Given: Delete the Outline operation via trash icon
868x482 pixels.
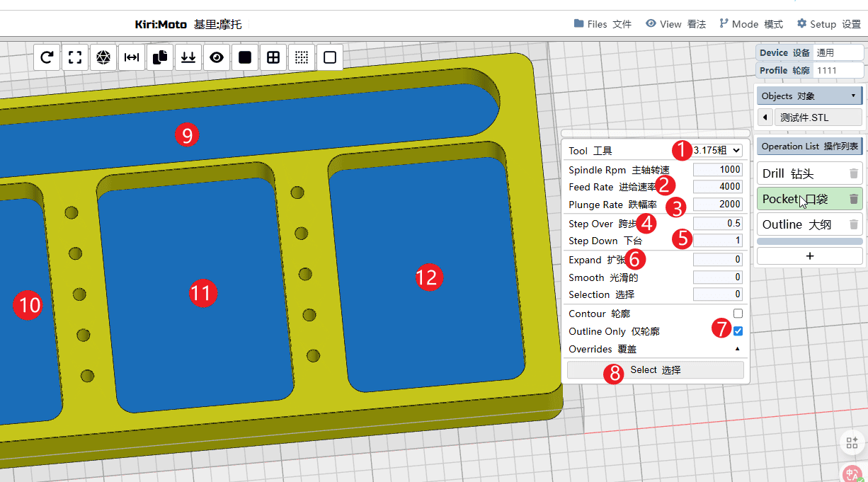Looking at the screenshot, I should click(x=854, y=225).
